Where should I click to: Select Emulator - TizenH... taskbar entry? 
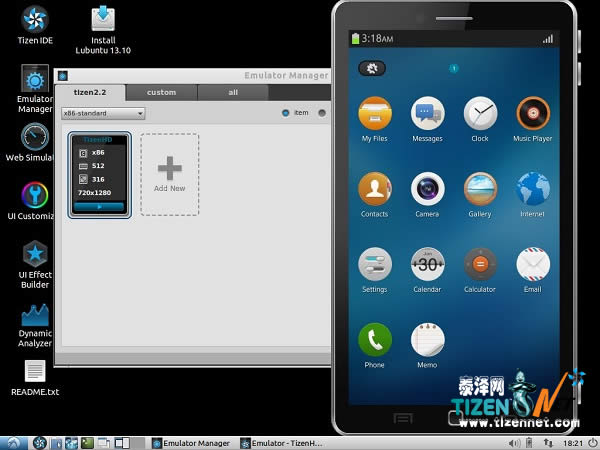(282, 443)
